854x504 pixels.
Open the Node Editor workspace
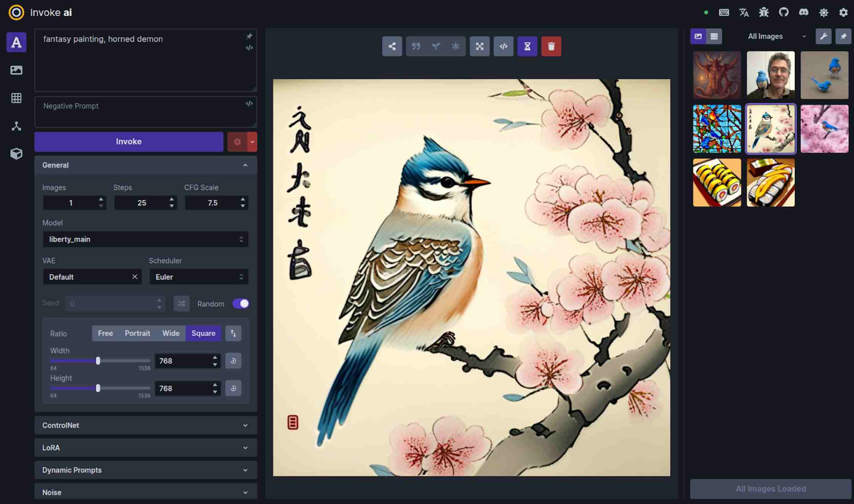(16, 126)
